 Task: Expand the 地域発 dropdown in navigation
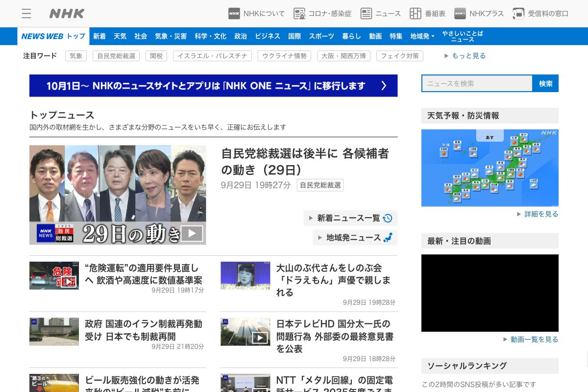pyautogui.click(x=422, y=36)
